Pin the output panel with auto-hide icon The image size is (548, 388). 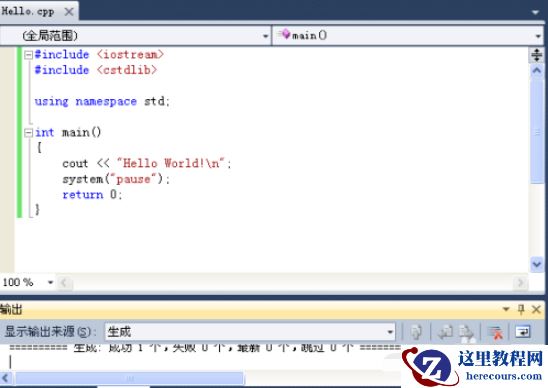521,309
